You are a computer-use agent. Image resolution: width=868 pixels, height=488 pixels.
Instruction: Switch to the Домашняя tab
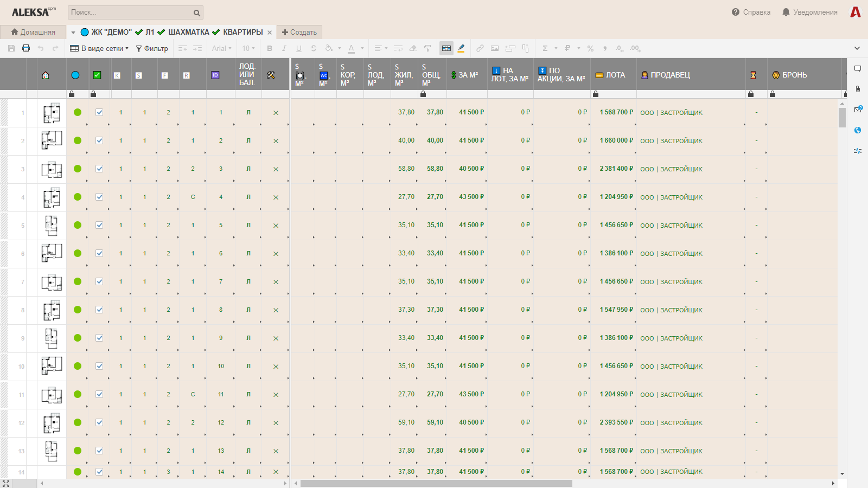coord(33,32)
